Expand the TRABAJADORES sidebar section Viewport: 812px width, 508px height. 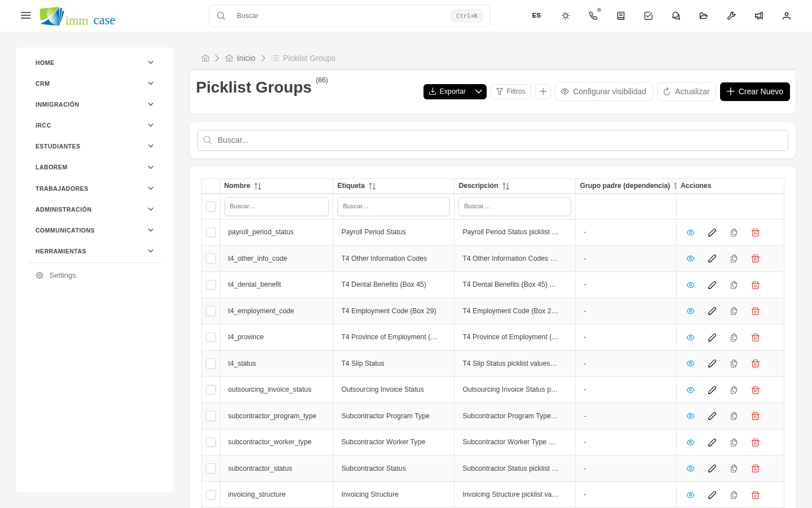95,189
